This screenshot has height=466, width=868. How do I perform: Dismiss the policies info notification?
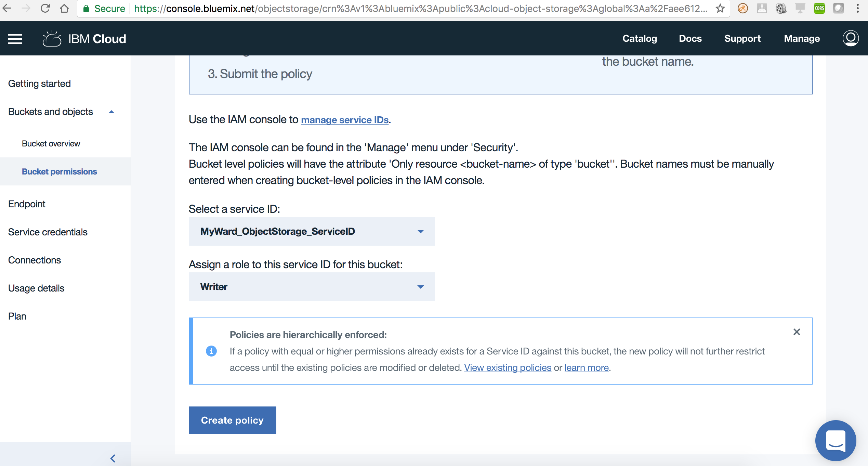797,332
